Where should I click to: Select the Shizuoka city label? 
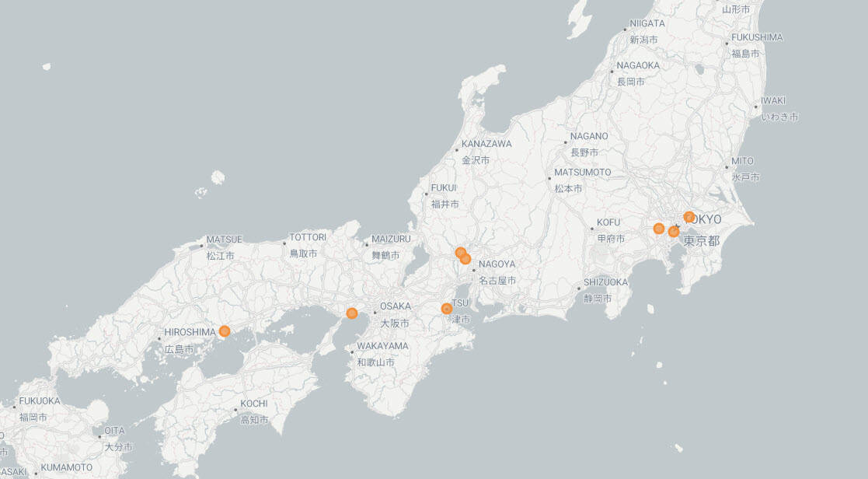click(x=606, y=282)
